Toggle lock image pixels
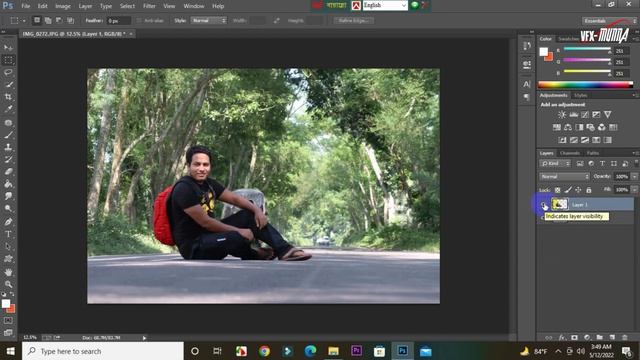Viewport: 640px width, 360px height. [x=568, y=190]
